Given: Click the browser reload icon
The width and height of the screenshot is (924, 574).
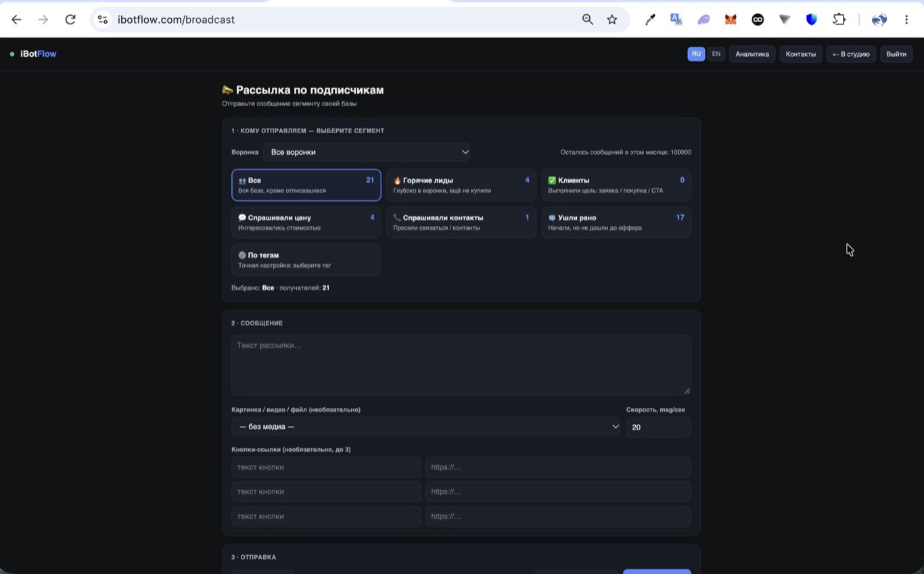Looking at the screenshot, I should (70, 20).
